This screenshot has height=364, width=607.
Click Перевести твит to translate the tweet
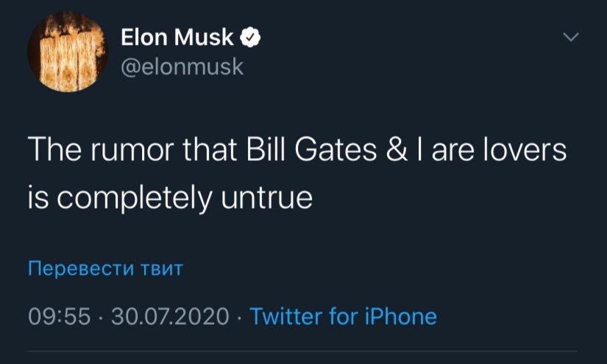point(105,268)
